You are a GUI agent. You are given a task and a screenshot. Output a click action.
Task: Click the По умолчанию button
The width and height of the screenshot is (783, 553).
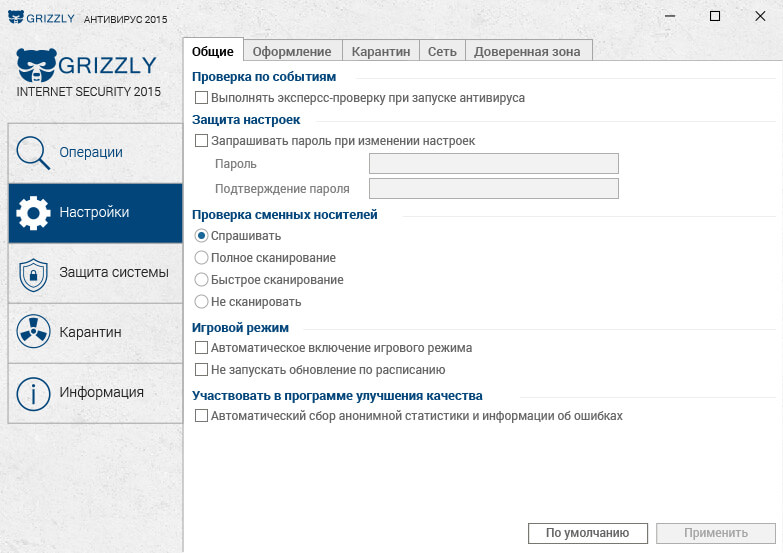(588, 533)
